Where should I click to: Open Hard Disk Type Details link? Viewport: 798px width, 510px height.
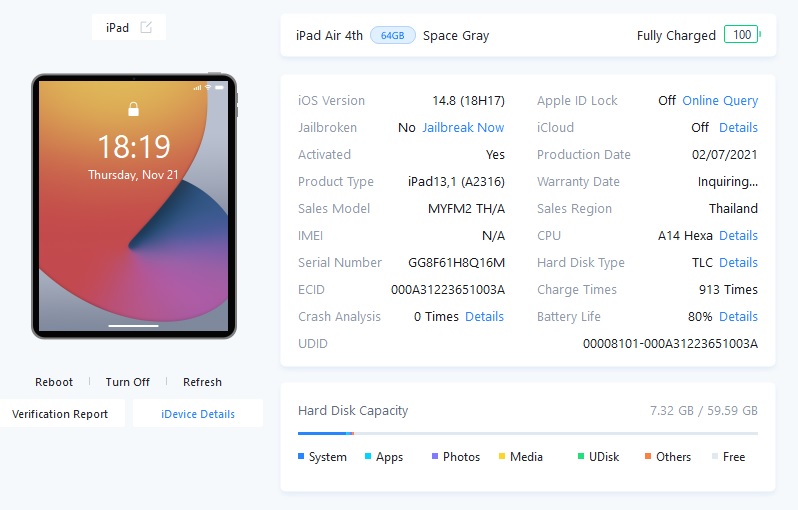[x=738, y=262]
